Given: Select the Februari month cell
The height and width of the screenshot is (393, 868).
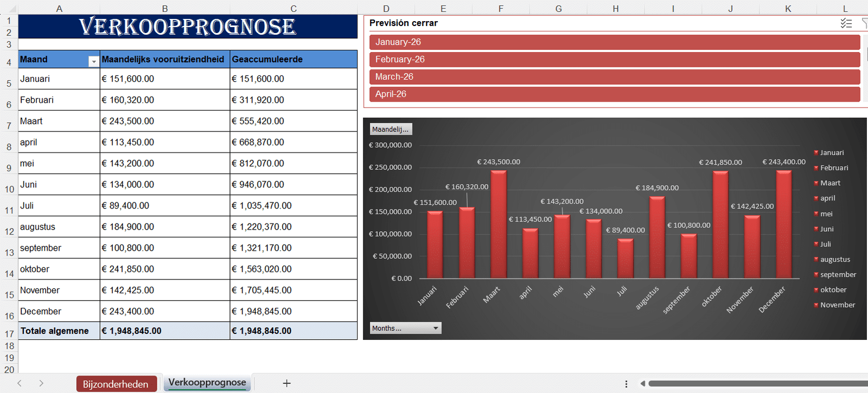Looking at the screenshot, I should click(x=59, y=100).
